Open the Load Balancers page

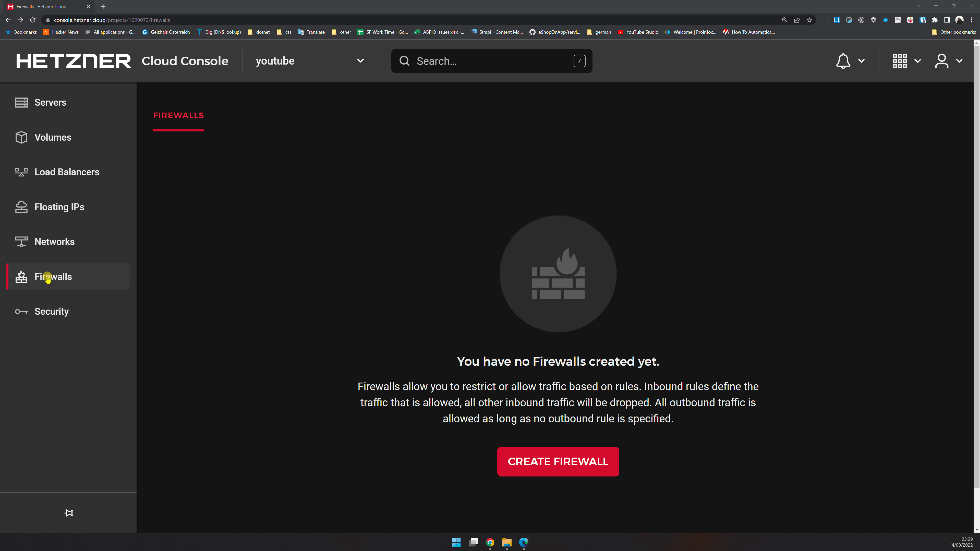(x=67, y=172)
